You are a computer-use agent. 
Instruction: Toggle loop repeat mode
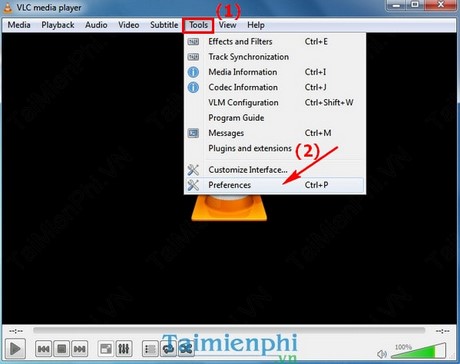pos(168,349)
